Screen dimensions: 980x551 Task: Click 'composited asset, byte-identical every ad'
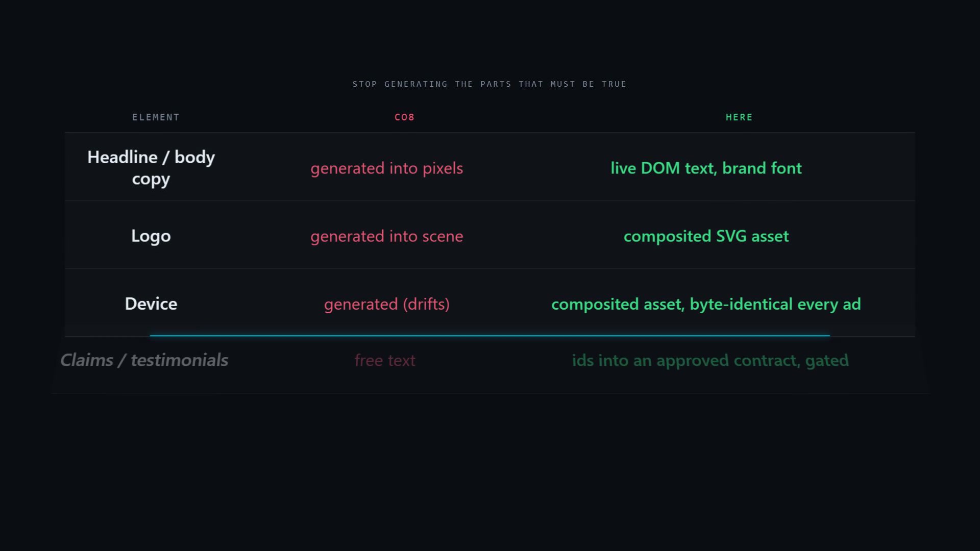pyautogui.click(x=706, y=304)
